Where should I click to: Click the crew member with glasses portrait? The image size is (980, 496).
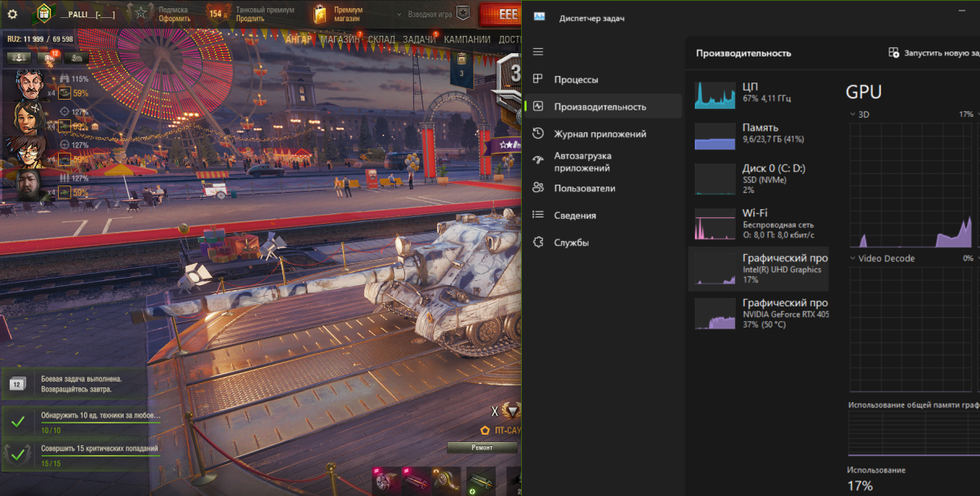pos(30,150)
